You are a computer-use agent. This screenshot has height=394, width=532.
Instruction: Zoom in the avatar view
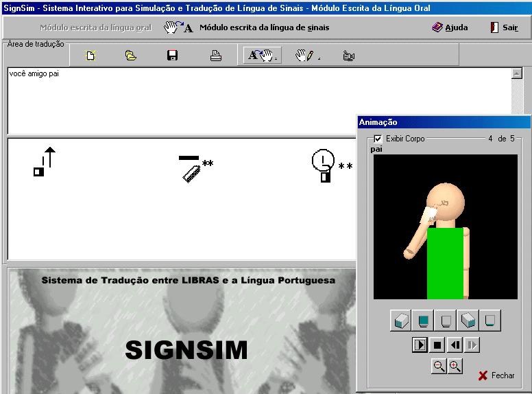tap(455, 366)
